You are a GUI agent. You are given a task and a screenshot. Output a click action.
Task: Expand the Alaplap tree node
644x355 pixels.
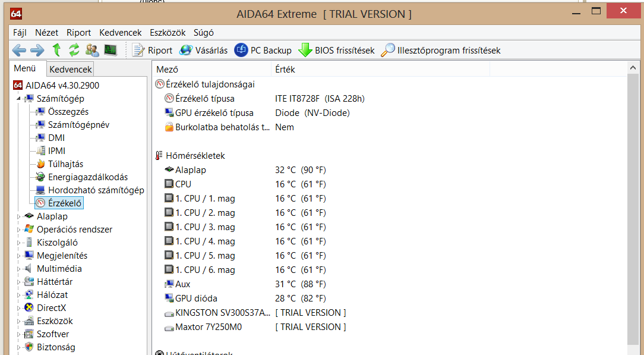coord(18,216)
